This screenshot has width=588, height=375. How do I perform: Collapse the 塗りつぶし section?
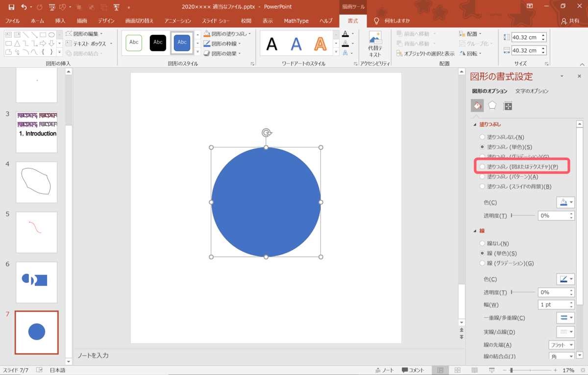(x=474, y=125)
